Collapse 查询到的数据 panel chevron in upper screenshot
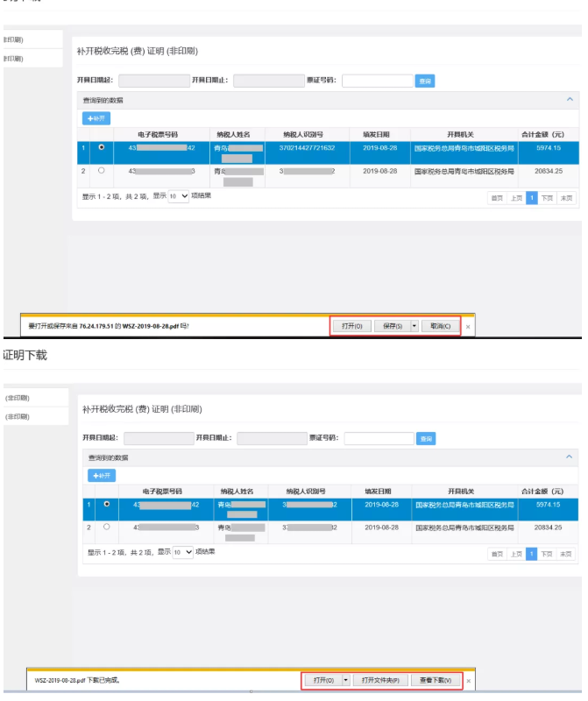The height and width of the screenshot is (701, 588). pos(570,100)
